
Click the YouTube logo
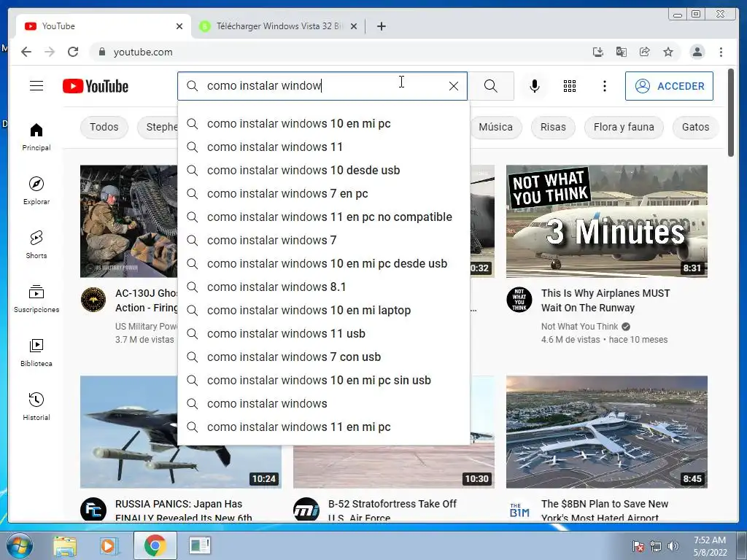96,86
